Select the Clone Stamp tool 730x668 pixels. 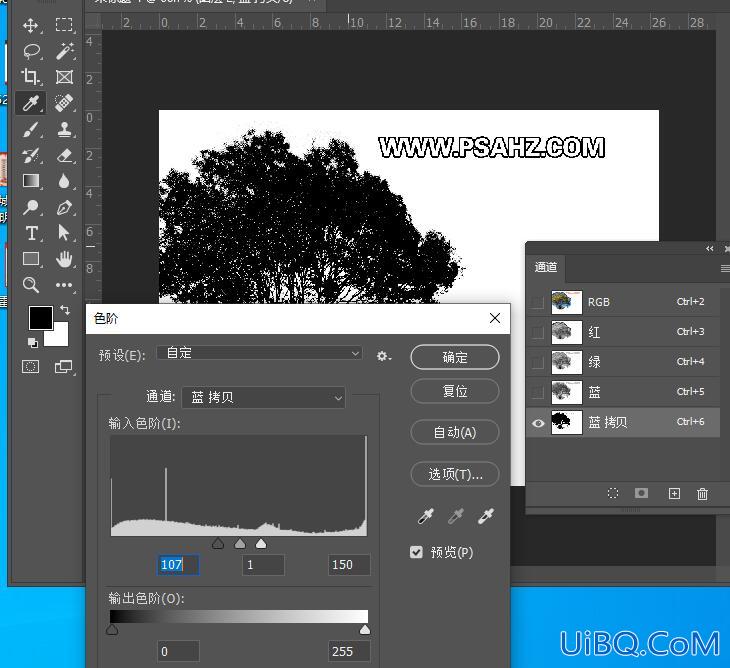[x=64, y=129]
